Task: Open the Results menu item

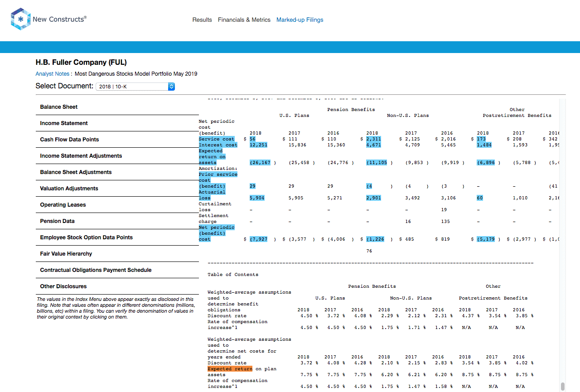Action: pos(202,20)
